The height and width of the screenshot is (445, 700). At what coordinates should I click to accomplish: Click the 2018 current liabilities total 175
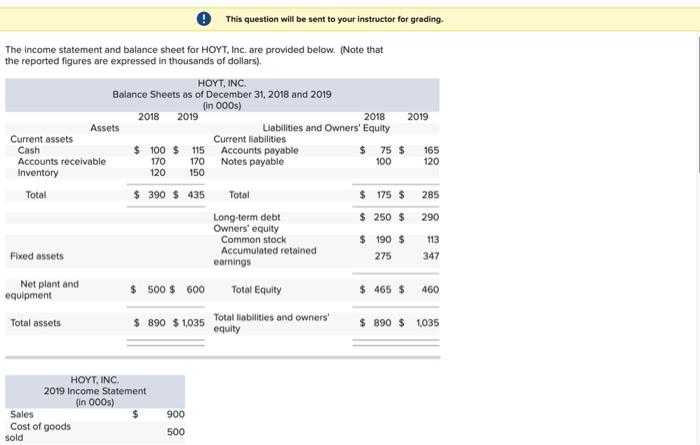coord(384,195)
